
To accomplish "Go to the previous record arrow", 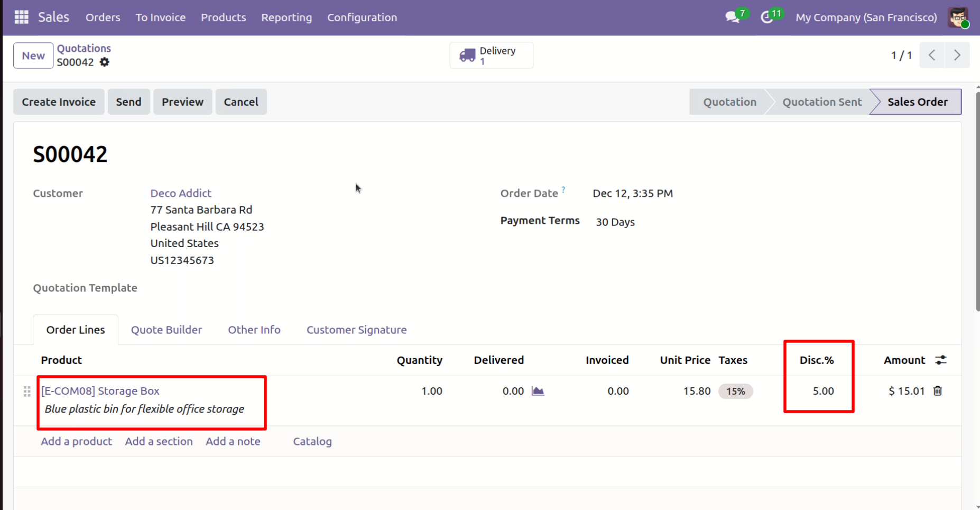I will pos(932,56).
